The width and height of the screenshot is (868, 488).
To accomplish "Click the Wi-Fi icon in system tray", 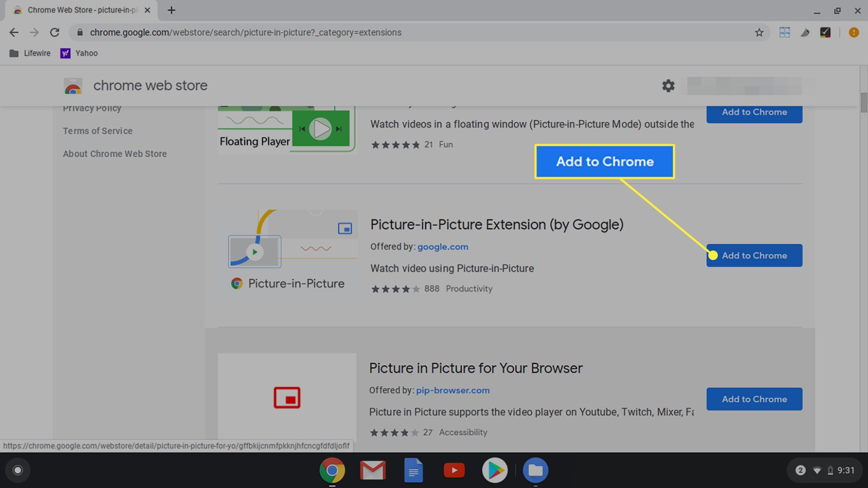I will click(x=817, y=471).
